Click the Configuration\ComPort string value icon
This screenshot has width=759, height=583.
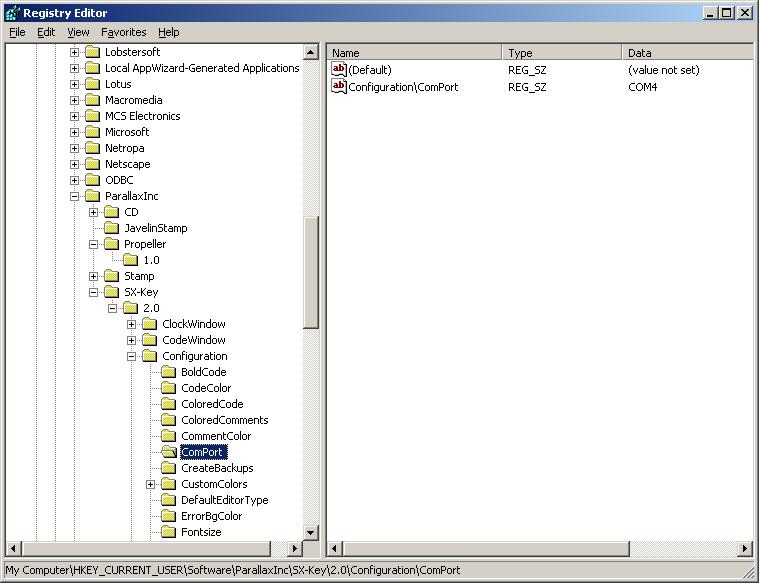click(339, 87)
